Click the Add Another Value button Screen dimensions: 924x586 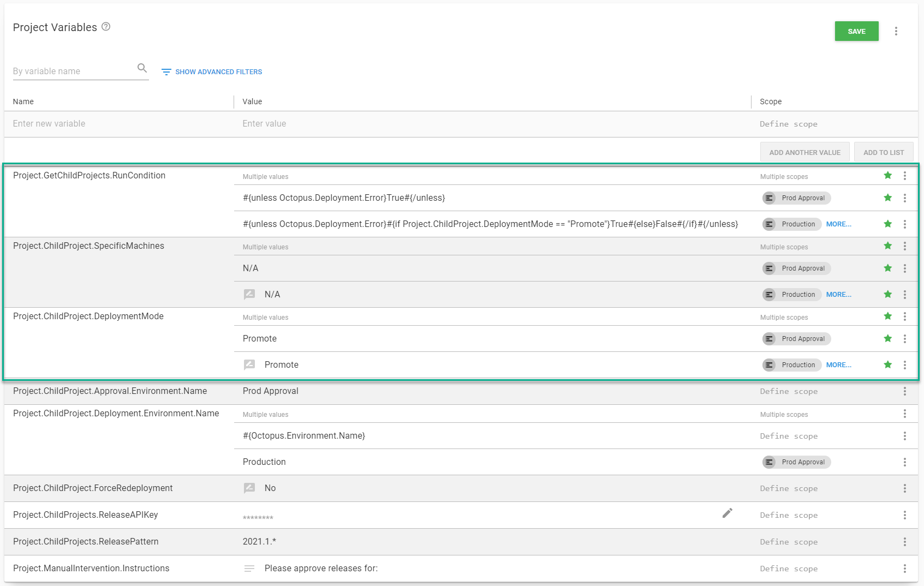tap(804, 153)
